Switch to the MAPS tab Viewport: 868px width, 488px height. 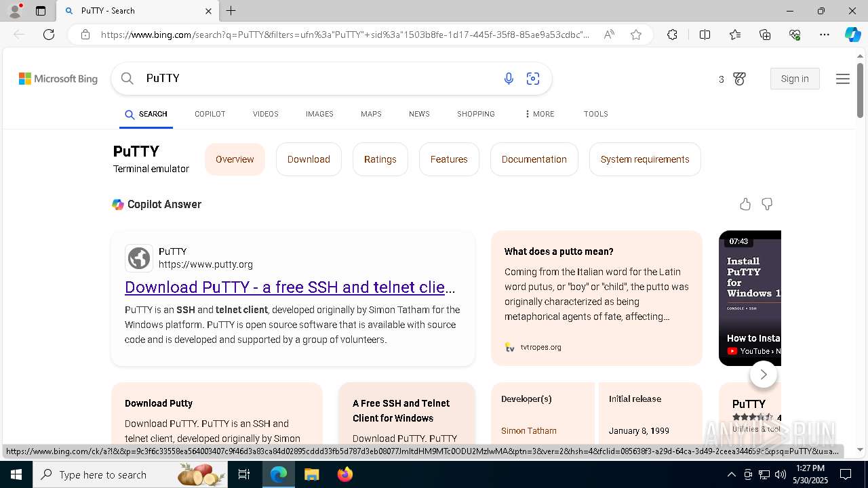(371, 114)
